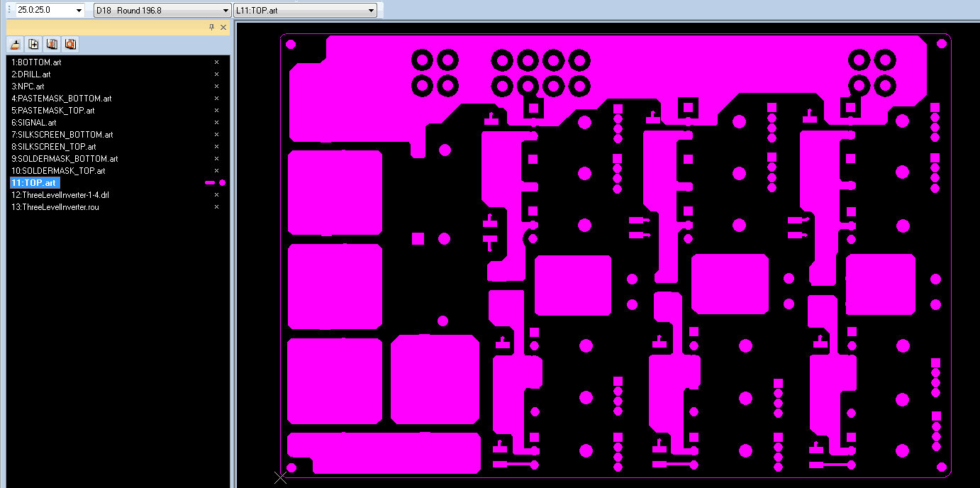This screenshot has width=980, height=488.
Task: Close the layer list panel
Action: click(223, 27)
